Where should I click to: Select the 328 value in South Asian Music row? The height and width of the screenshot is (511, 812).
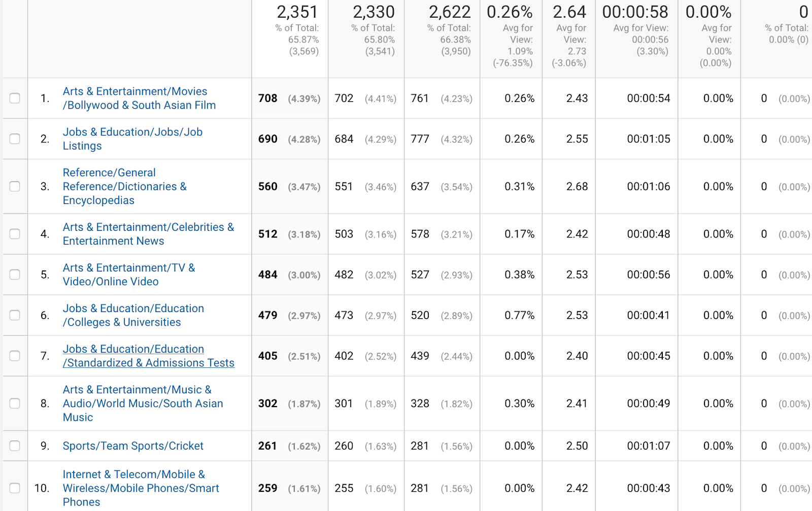point(420,403)
